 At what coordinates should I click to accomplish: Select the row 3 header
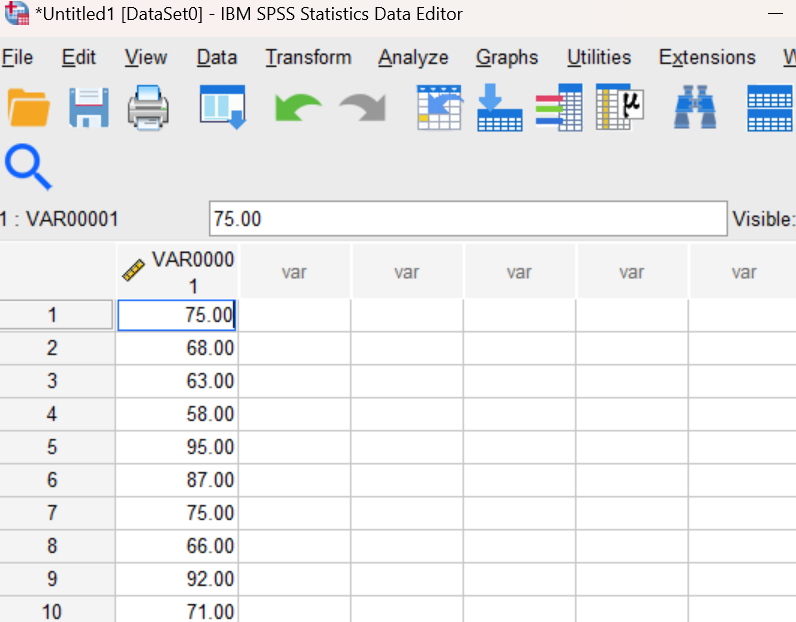pos(57,381)
